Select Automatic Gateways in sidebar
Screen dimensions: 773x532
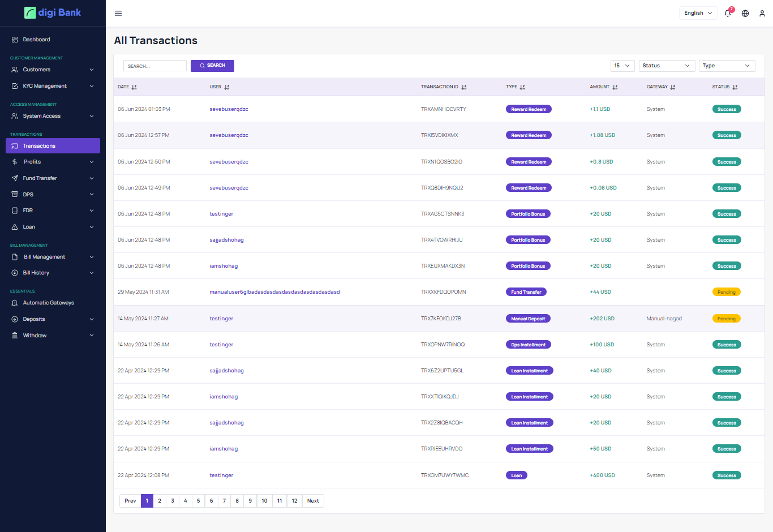(48, 303)
